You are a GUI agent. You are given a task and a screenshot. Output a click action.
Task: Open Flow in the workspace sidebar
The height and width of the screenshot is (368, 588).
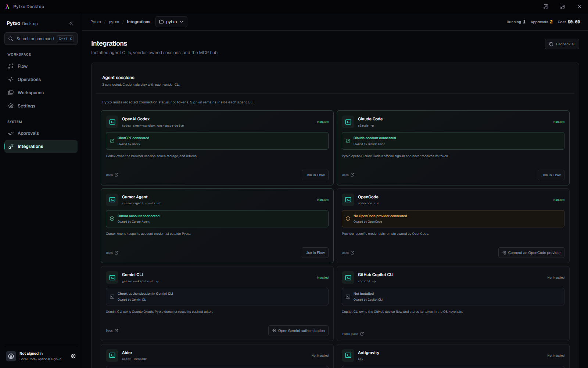(41, 66)
